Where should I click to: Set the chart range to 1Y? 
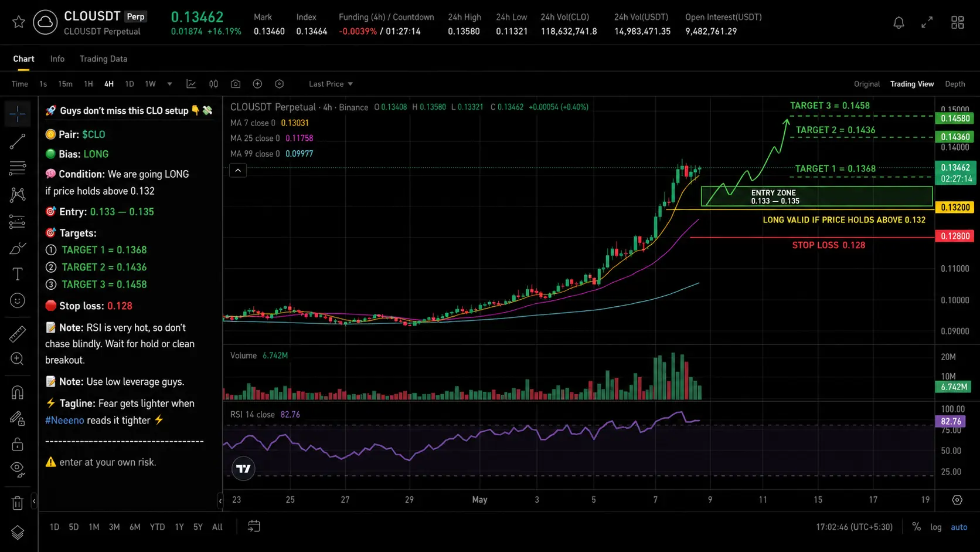point(179,527)
